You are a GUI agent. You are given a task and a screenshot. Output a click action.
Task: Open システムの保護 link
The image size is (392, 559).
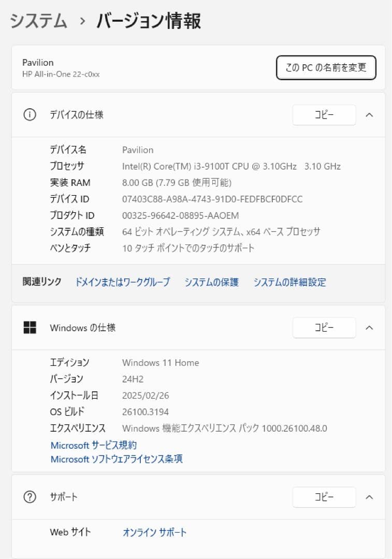click(211, 282)
